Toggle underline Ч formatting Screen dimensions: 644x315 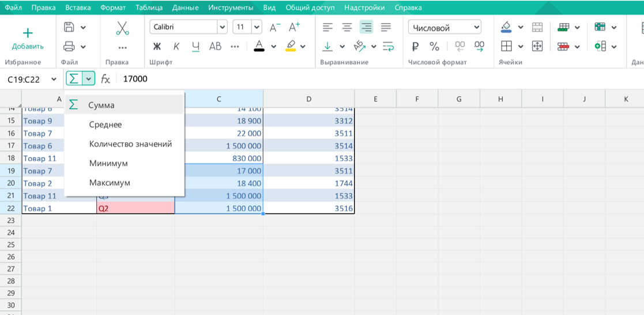tap(195, 46)
